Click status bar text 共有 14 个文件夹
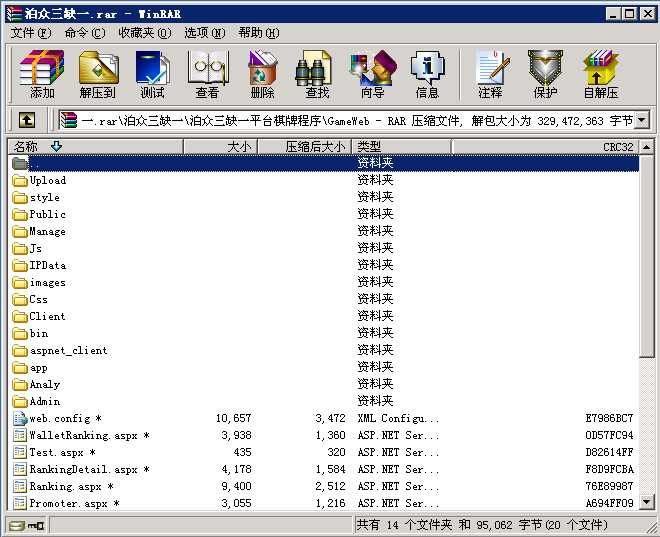660x537 pixels. point(405,525)
